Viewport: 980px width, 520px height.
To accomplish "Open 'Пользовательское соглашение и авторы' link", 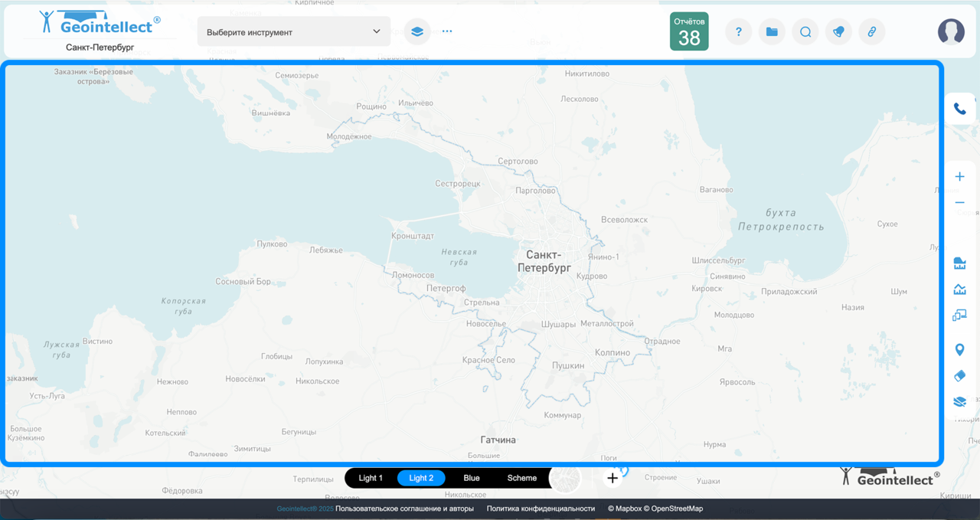I will click(x=404, y=509).
